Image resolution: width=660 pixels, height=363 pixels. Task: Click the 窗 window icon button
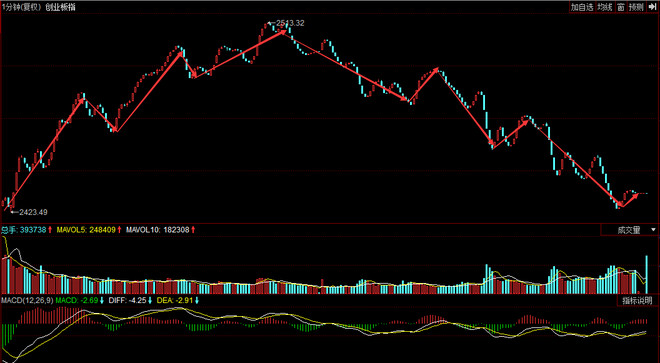(620, 7)
